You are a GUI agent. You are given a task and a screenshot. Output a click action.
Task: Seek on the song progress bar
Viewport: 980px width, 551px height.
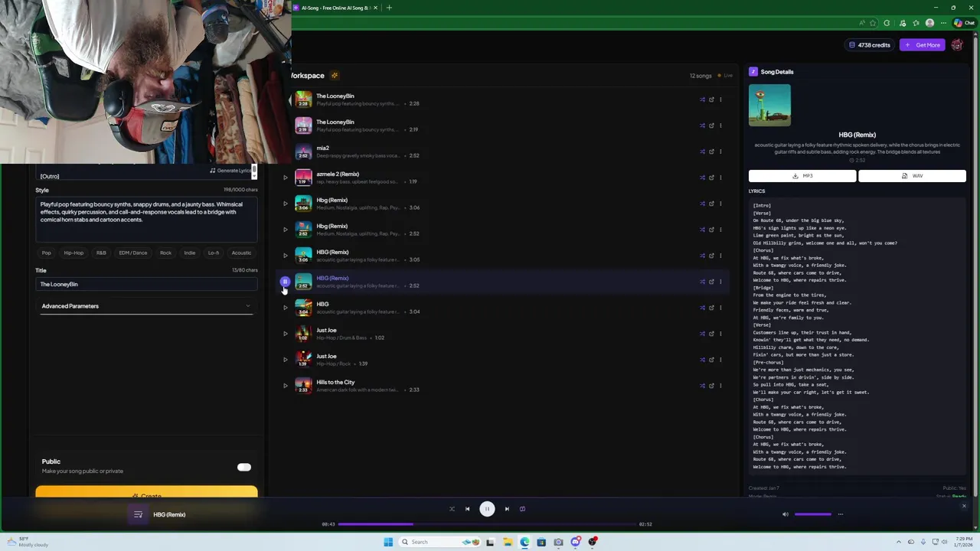click(487, 524)
